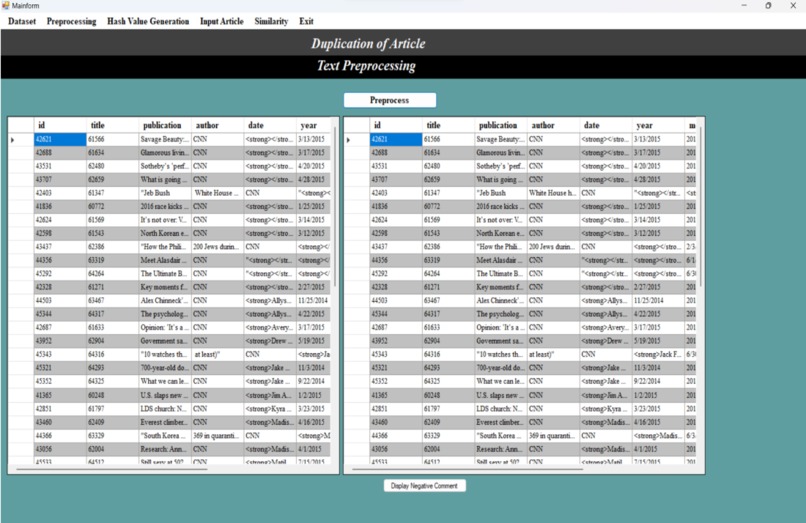806x523 pixels.
Task: Select id cell 41836 in left table
Action: coord(60,206)
